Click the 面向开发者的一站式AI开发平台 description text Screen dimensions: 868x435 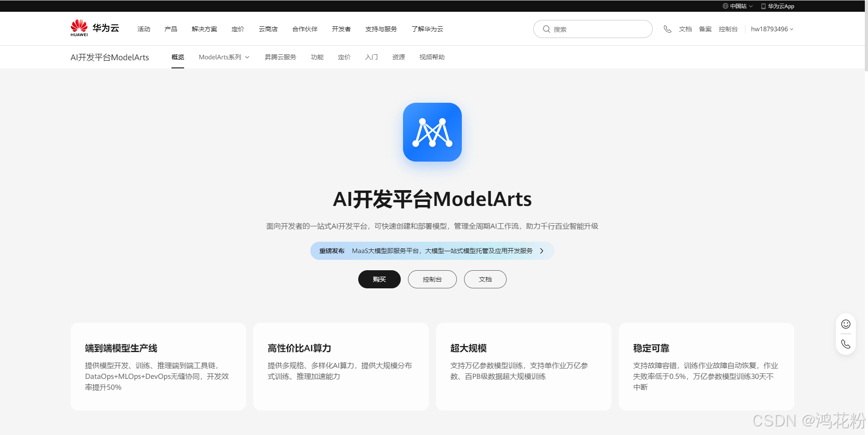click(x=432, y=226)
